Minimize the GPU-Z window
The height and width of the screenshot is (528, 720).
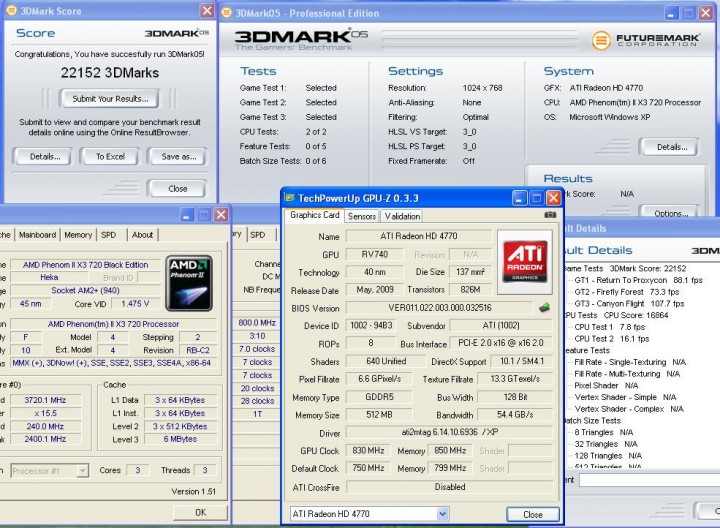point(519,198)
